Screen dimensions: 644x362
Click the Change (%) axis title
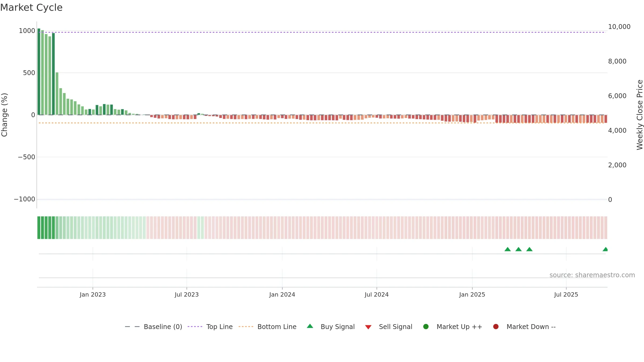[x=4, y=115]
